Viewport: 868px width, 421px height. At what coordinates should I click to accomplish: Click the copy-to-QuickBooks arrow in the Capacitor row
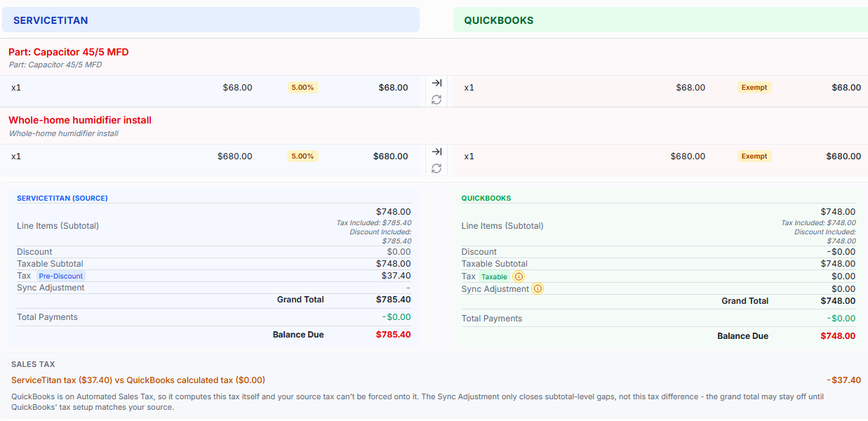coord(436,83)
